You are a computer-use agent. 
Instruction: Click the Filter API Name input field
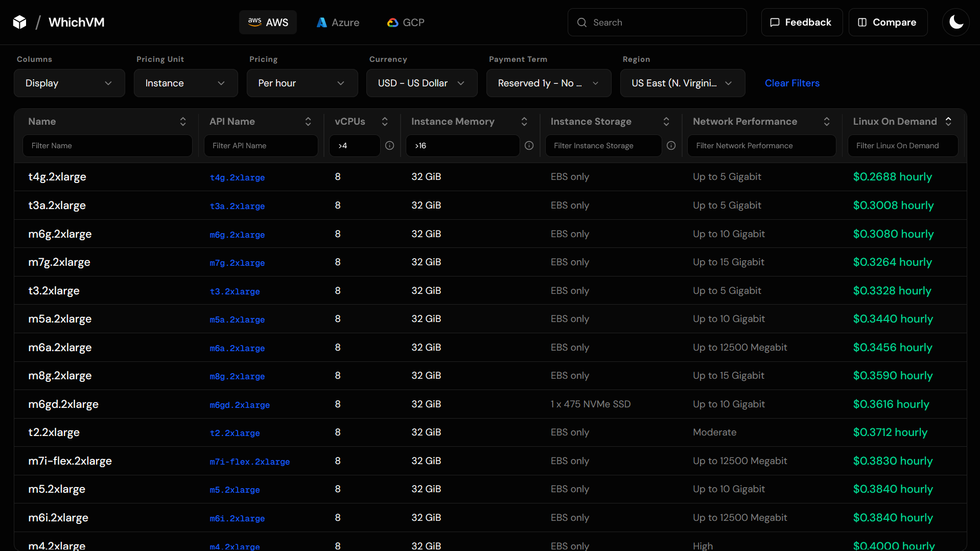tap(261, 146)
